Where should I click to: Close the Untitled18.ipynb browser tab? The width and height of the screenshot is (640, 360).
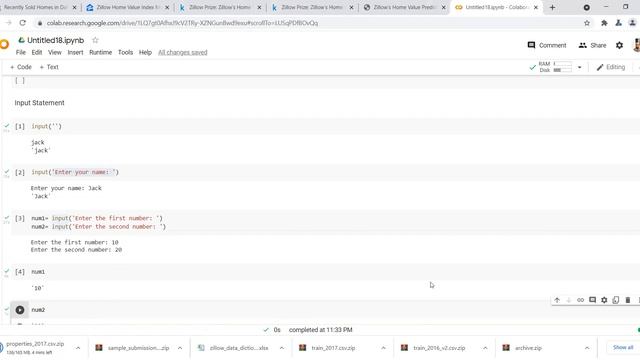pyautogui.click(x=536, y=7)
